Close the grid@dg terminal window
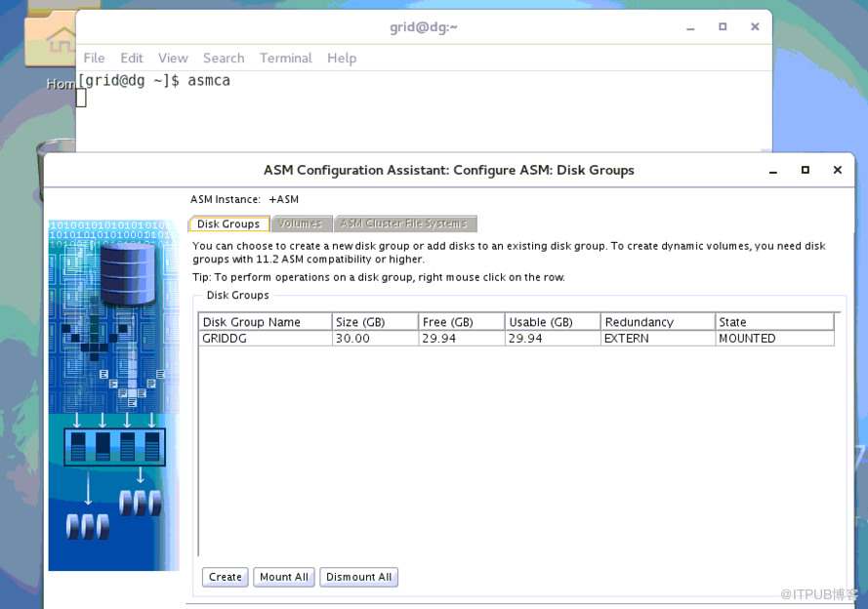Image resolution: width=868 pixels, height=609 pixels. tap(755, 26)
